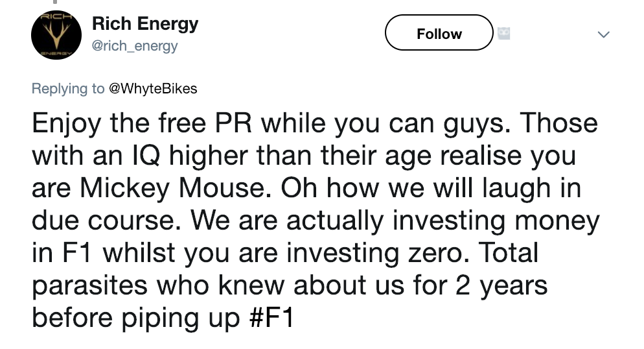
Task: Visit the @rich_energy handle
Action: [x=135, y=46]
